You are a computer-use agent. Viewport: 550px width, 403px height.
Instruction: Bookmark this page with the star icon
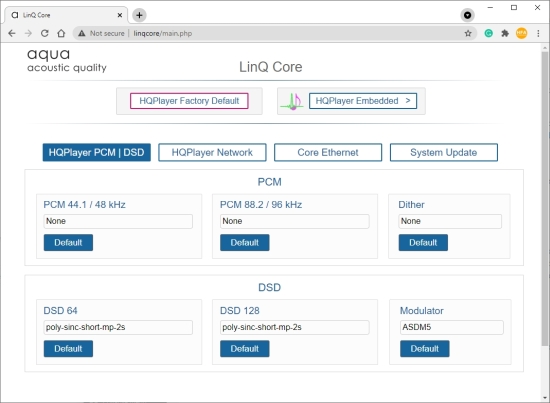coord(468,33)
